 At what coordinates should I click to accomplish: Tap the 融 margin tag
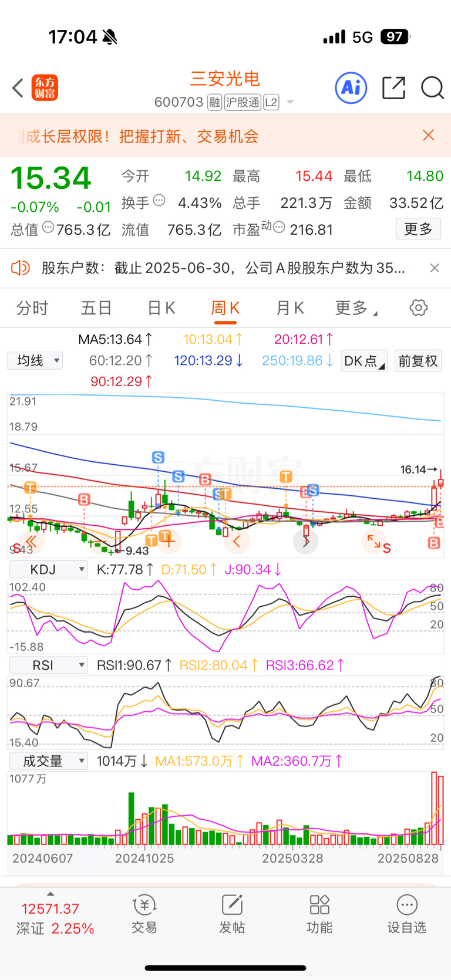[x=214, y=102]
